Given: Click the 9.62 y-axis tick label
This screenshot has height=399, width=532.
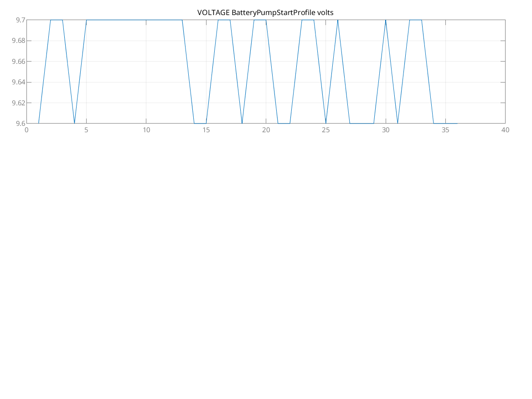Looking at the screenshot, I should coord(19,103).
